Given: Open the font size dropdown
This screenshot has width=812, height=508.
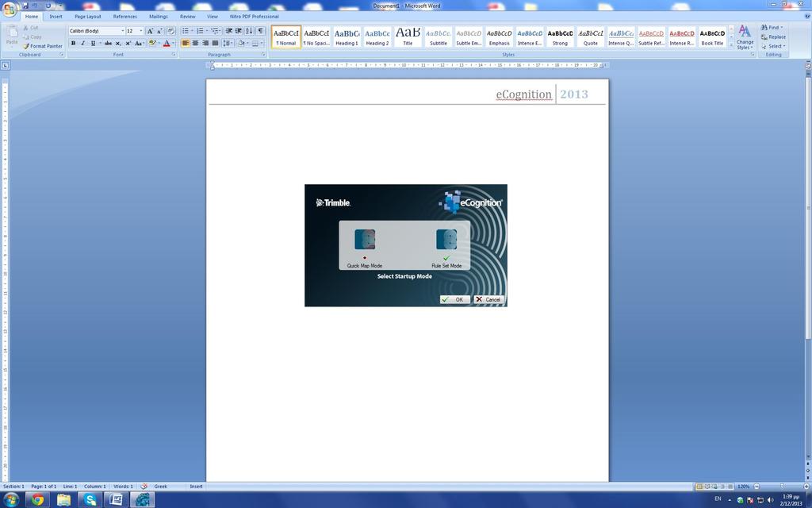Looking at the screenshot, I should coord(141,31).
